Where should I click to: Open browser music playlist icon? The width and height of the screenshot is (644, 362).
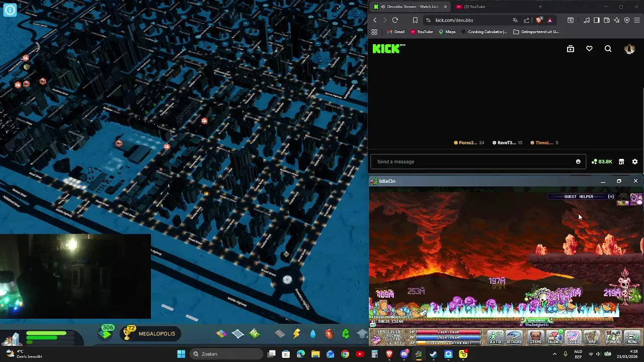(587, 20)
